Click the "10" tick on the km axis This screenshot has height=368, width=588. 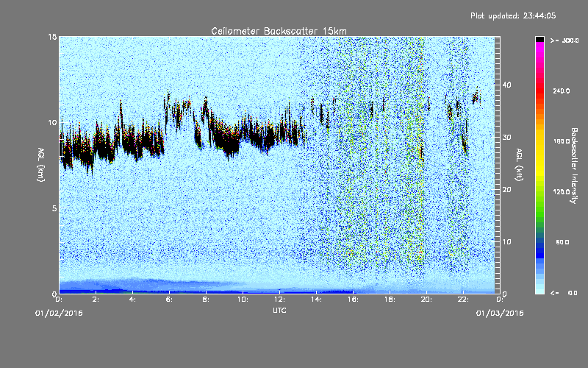pyautogui.click(x=52, y=123)
